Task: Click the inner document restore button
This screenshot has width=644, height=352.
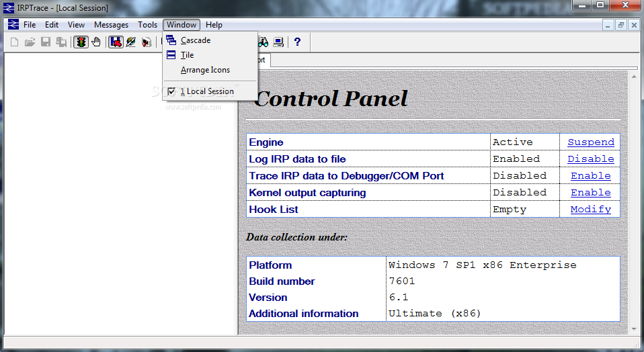Action: point(620,25)
